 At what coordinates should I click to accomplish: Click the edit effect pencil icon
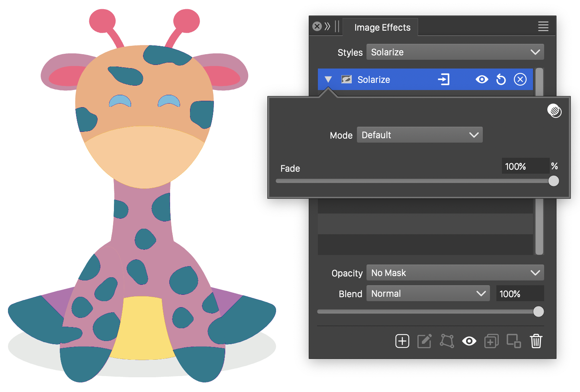[x=424, y=341]
